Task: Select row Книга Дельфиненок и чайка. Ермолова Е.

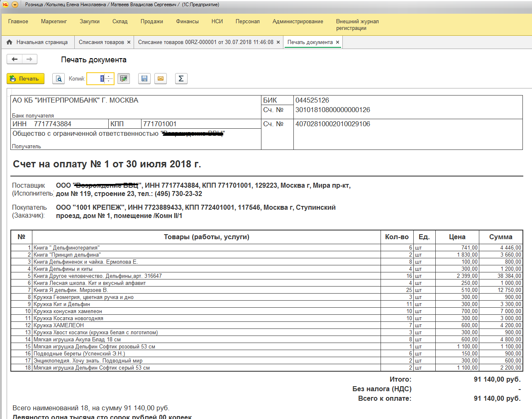Action: click(266, 262)
